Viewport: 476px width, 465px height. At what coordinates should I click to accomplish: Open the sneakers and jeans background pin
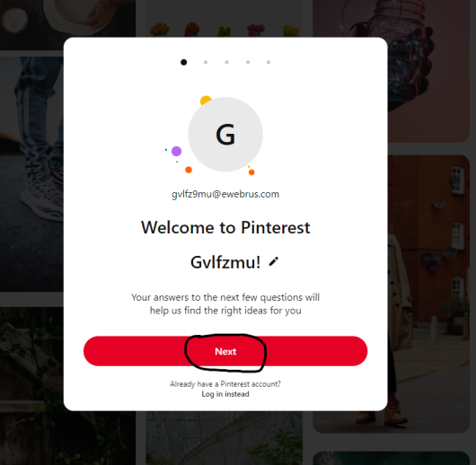[31, 174]
